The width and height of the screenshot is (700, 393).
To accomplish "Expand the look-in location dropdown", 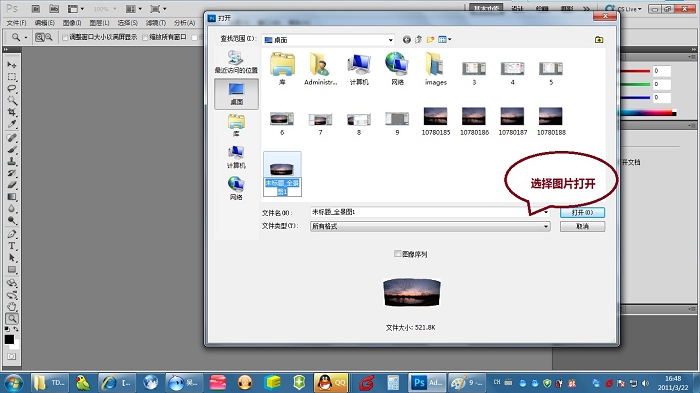I will (x=390, y=40).
